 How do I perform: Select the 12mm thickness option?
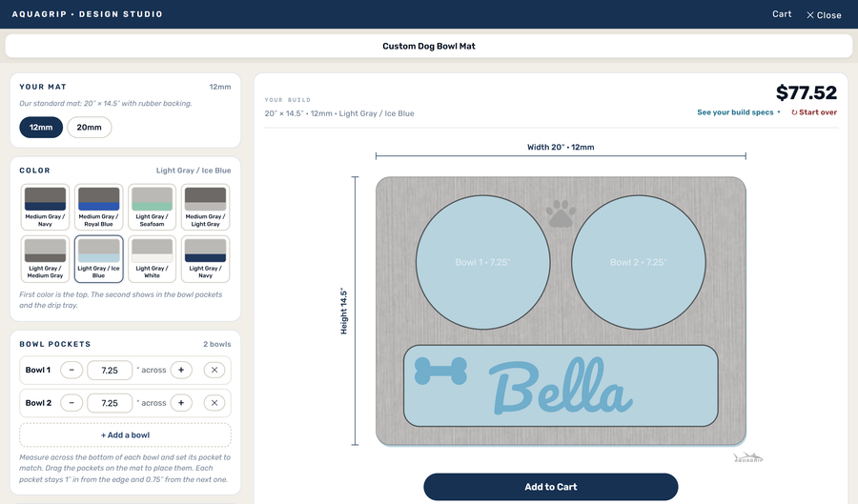click(41, 128)
